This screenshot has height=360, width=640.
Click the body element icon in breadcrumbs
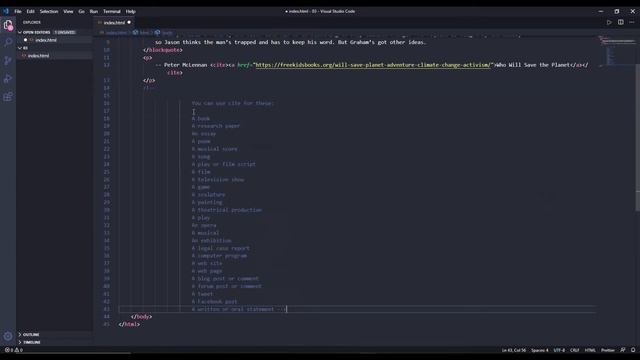157,33
